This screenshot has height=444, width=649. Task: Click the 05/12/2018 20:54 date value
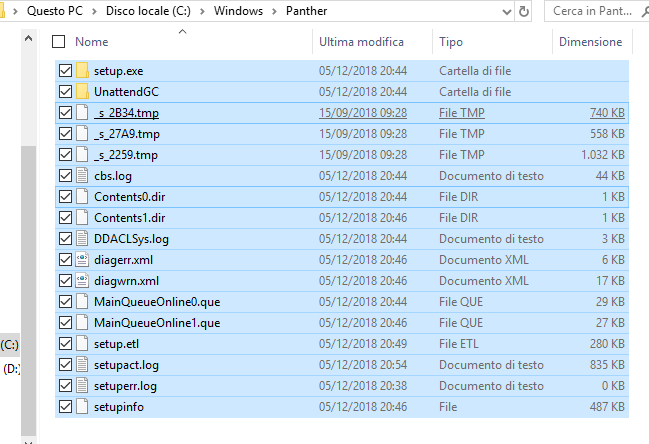click(x=363, y=365)
